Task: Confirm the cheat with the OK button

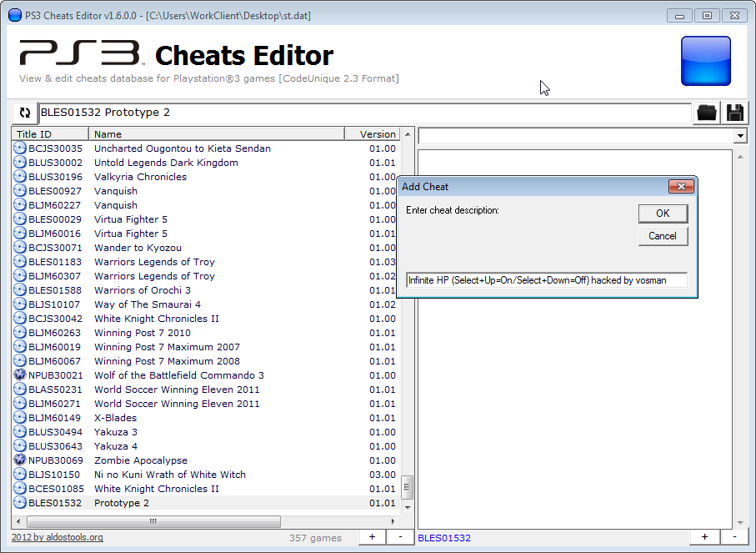Action: 663,214
